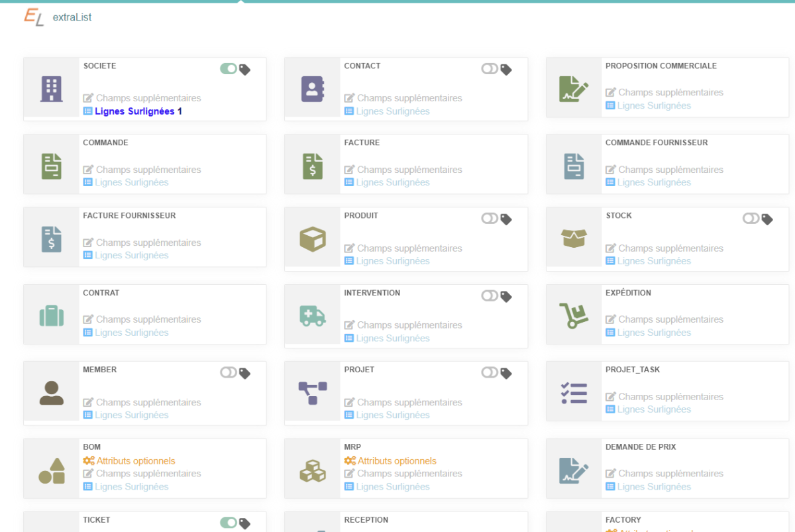The image size is (795, 532).
Task: Open Attributs optionnels under BOM
Action: click(x=135, y=460)
